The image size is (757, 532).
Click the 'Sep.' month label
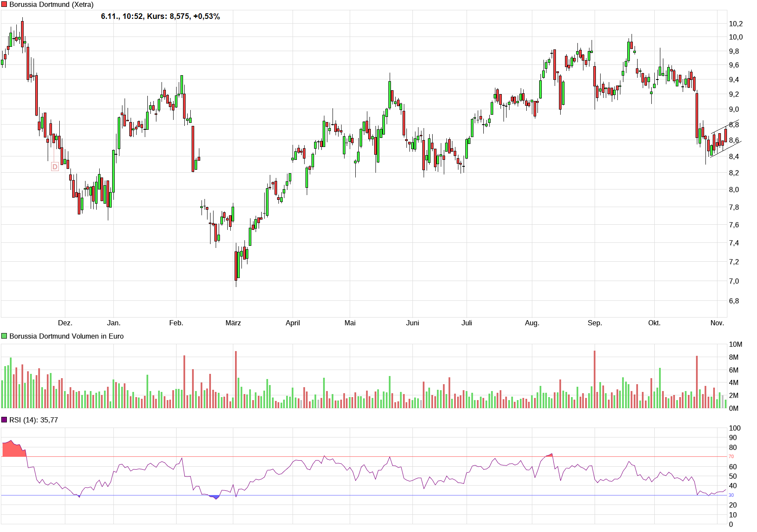(595, 323)
